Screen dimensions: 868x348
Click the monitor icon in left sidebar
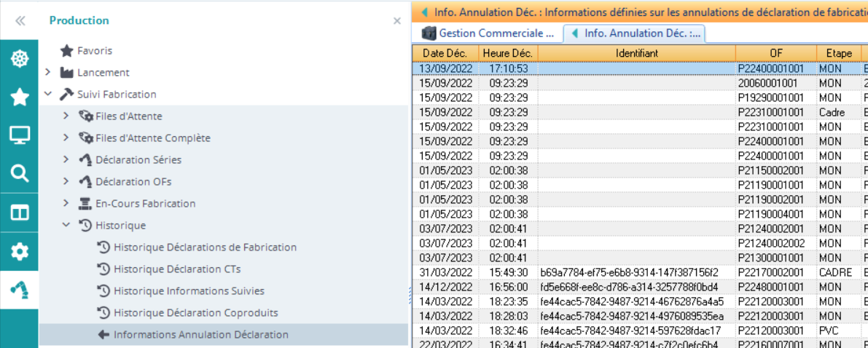[20, 135]
